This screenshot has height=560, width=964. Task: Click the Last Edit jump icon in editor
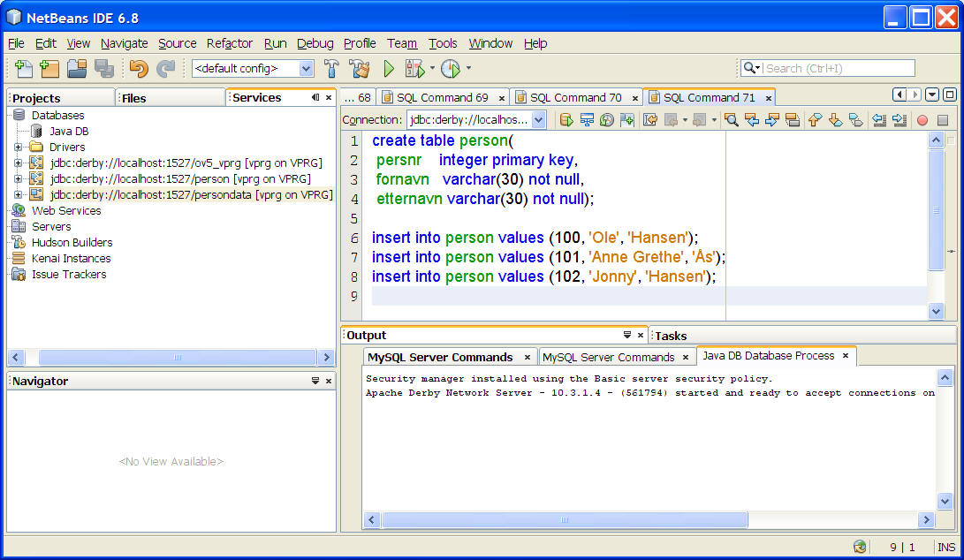click(649, 120)
